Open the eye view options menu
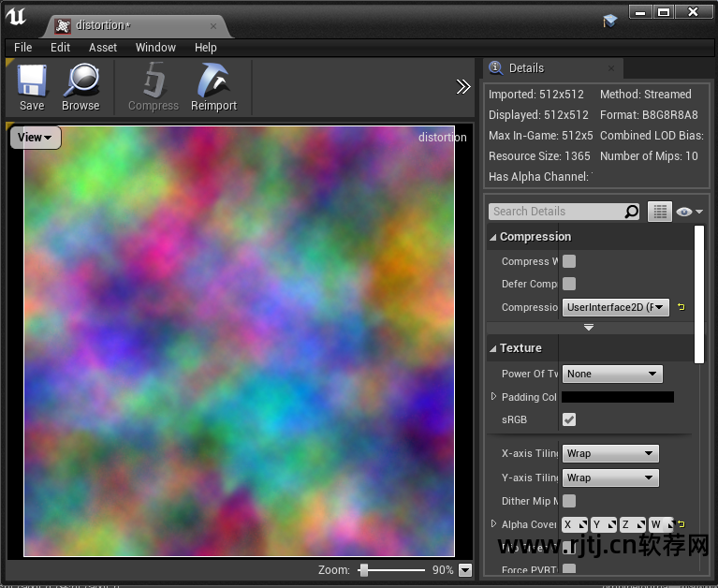The width and height of the screenshot is (718, 588). coord(689,212)
